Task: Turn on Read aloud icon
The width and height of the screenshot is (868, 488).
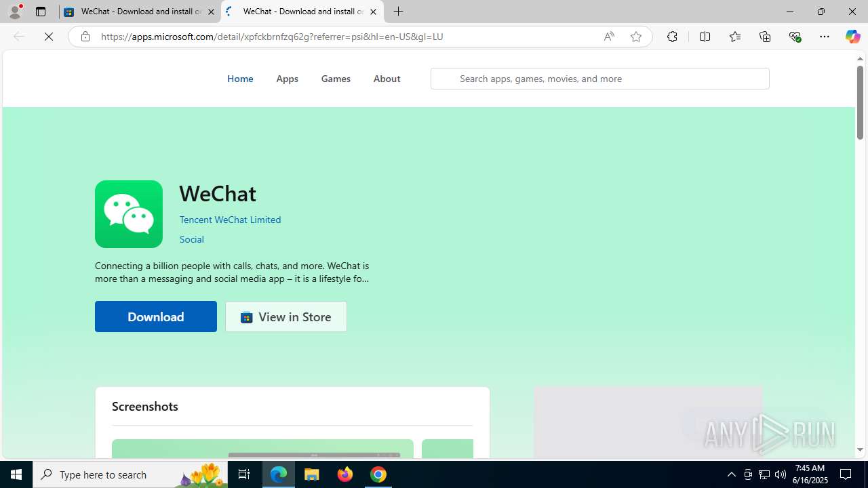Action: (609, 37)
